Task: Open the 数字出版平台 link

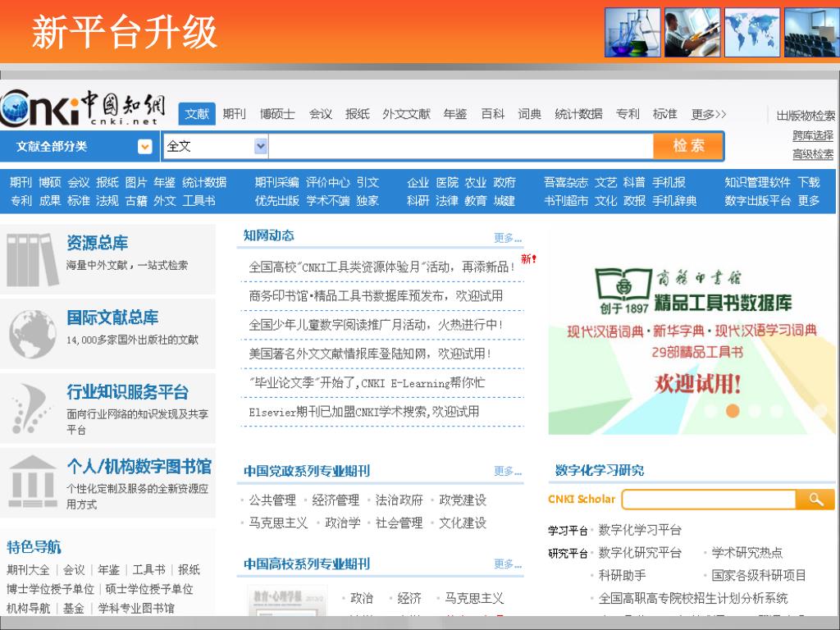Action: pos(757,201)
